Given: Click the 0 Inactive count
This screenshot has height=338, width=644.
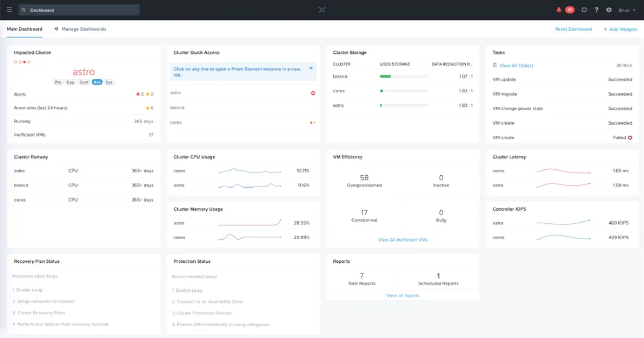Looking at the screenshot, I should click(441, 178).
